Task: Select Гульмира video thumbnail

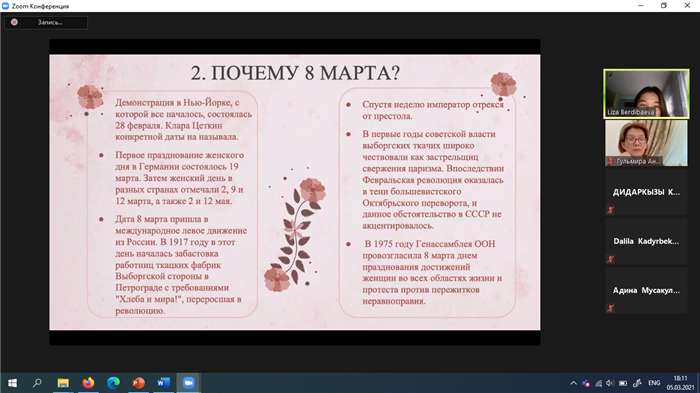Action: coord(646,143)
